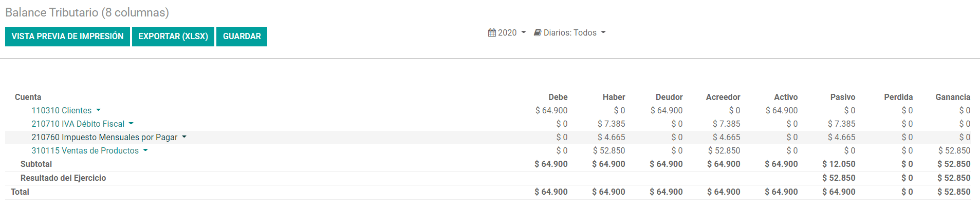980x204 pixels.
Task: Open the 310115 Ventas de Productos account
Action: [x=85, y=150]
